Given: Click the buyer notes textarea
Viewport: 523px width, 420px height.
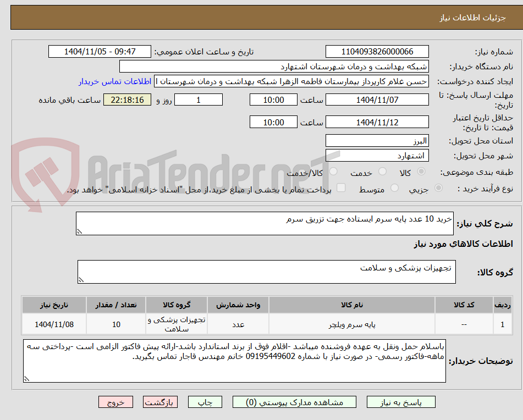Looking at the screenshot, I should [x=234, y=361].
